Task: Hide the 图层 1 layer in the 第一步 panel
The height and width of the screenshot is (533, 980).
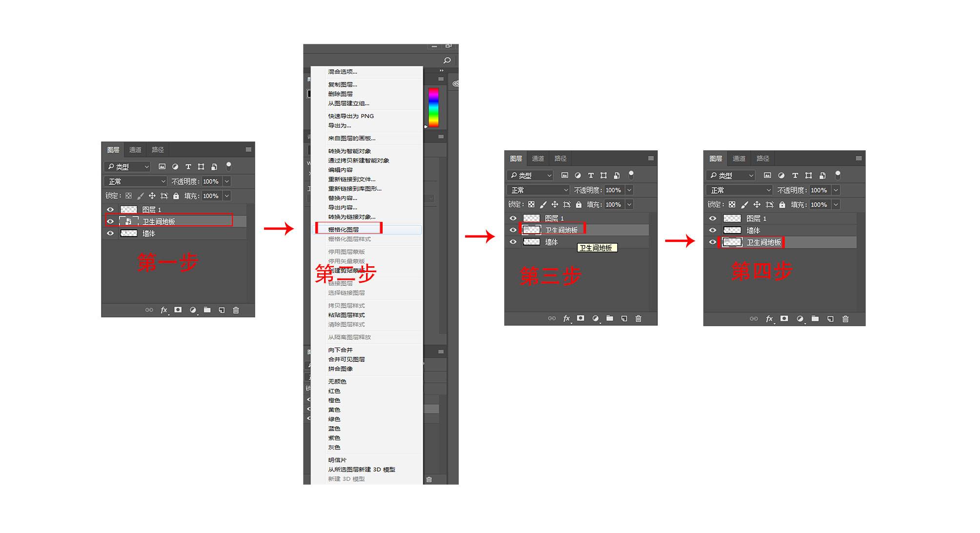Action: coord(110,210)
